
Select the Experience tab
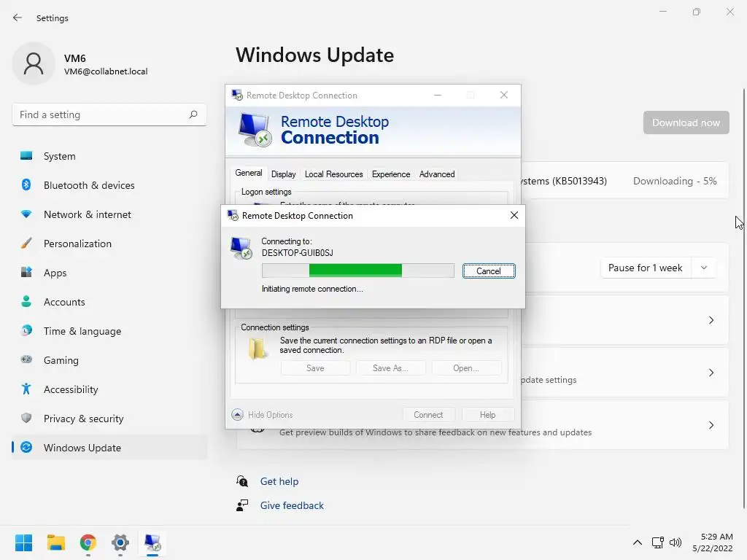pos(391,174)
